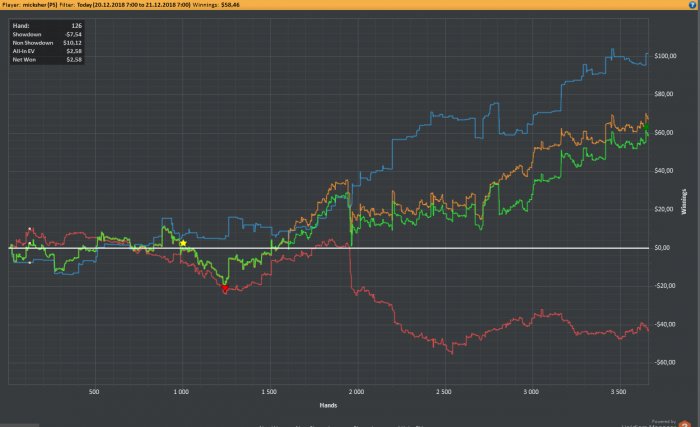This screenshot has width=700, height=427.
Task: Click the '$0,00' y-axis label
Action: 662,247
